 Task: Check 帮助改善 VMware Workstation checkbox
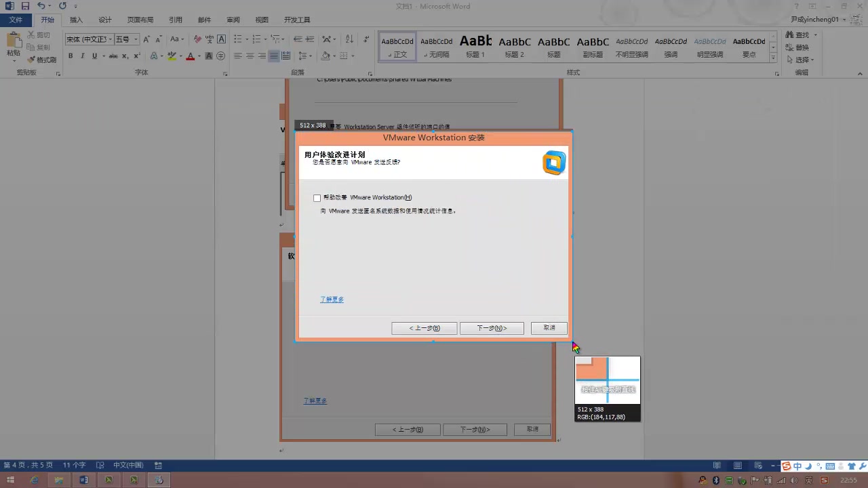[x=317, y=198]
